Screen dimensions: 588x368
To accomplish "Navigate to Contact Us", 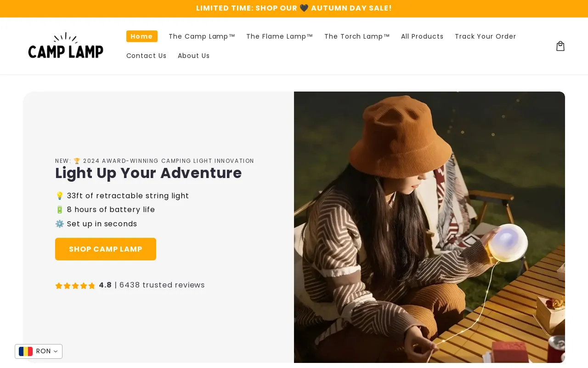I will pos(146,56).
